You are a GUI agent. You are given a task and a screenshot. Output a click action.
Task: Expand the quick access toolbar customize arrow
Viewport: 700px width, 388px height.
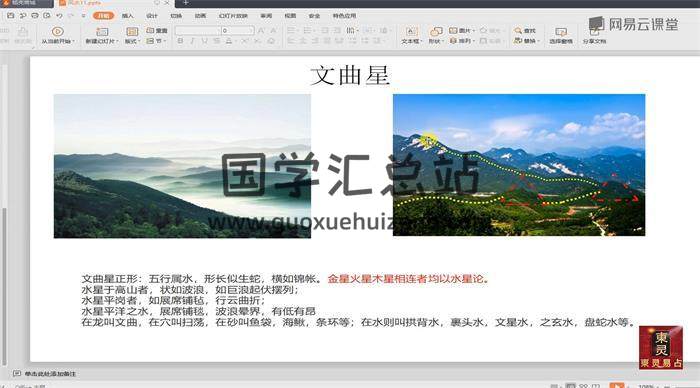pos(83,16)
